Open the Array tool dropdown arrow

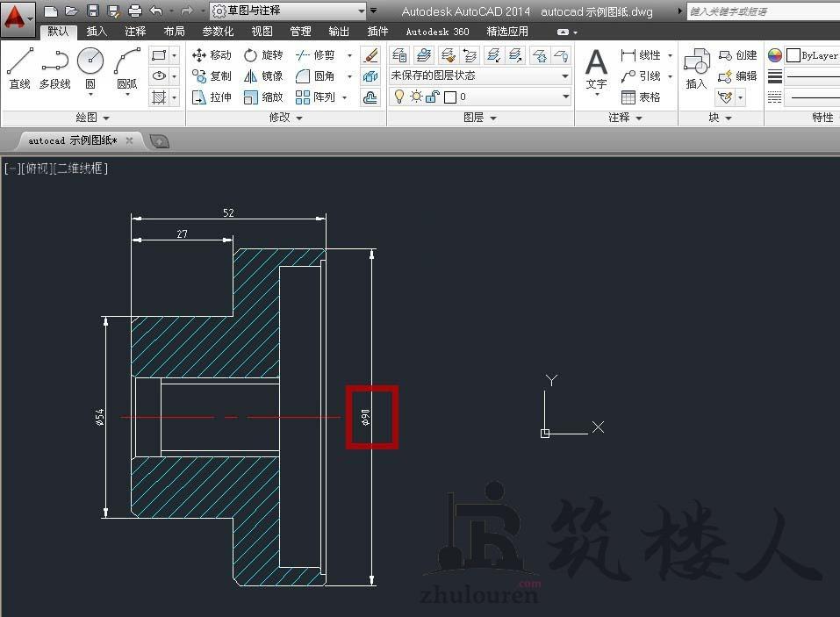coord(344,97)
